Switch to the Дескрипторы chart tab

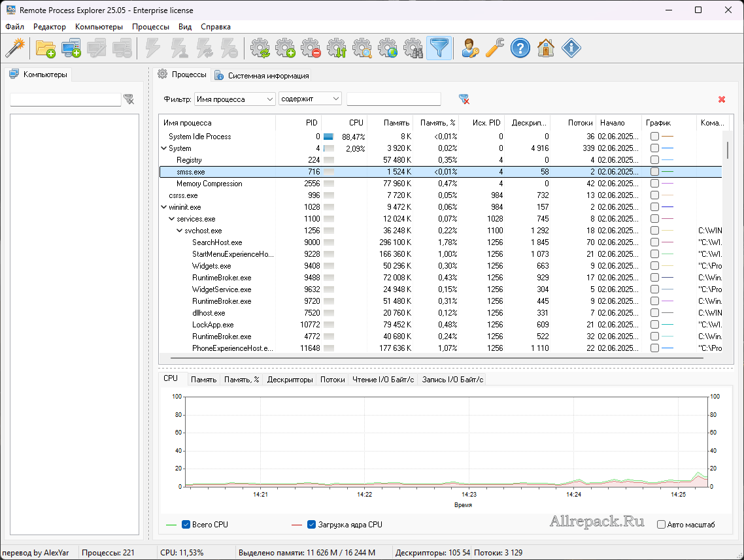(290, 380)
